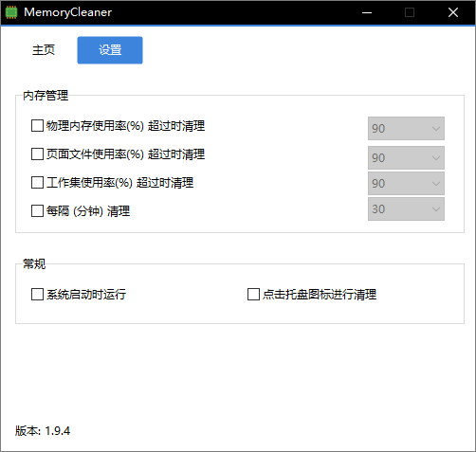Switch to the 主页 tab

click(x=44, y=50)
